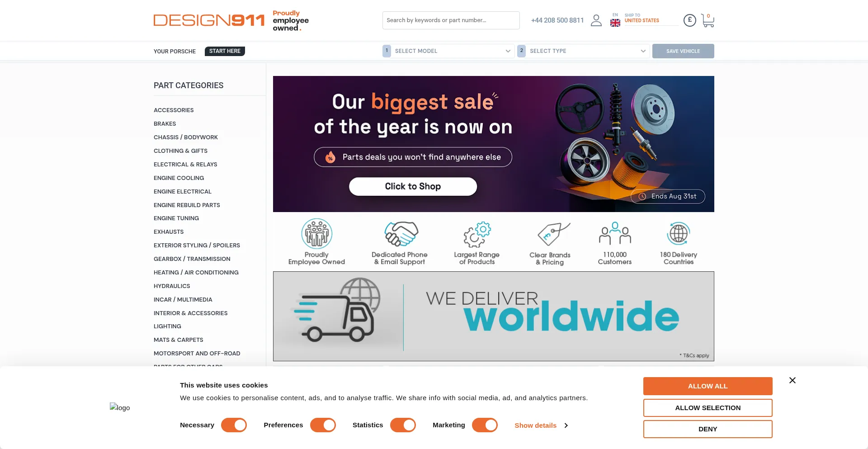Open Exterior Styling / Spoilers category

197,246
